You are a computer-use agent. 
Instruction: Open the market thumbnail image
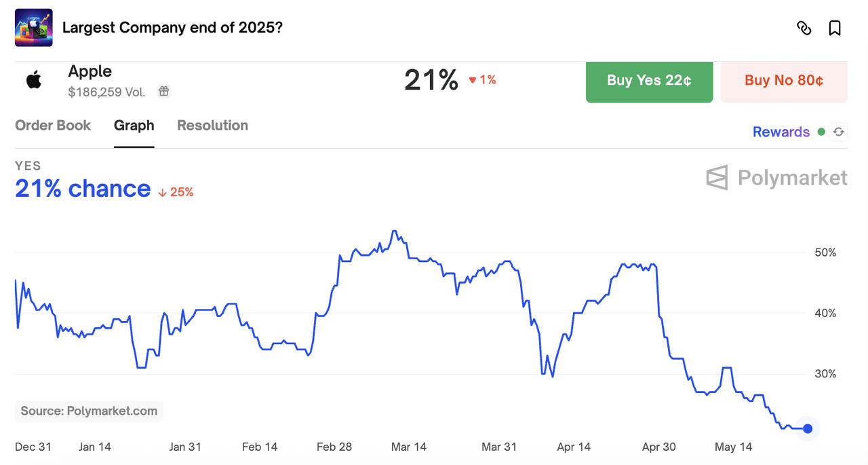pyautogui.click(x=34, y=28)
